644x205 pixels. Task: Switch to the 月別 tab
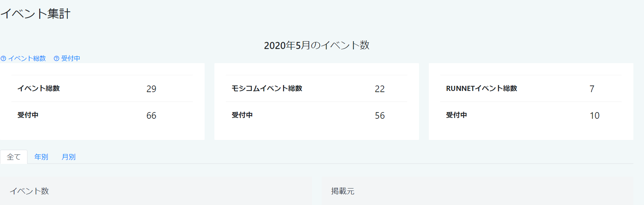[x=69, y=157]
